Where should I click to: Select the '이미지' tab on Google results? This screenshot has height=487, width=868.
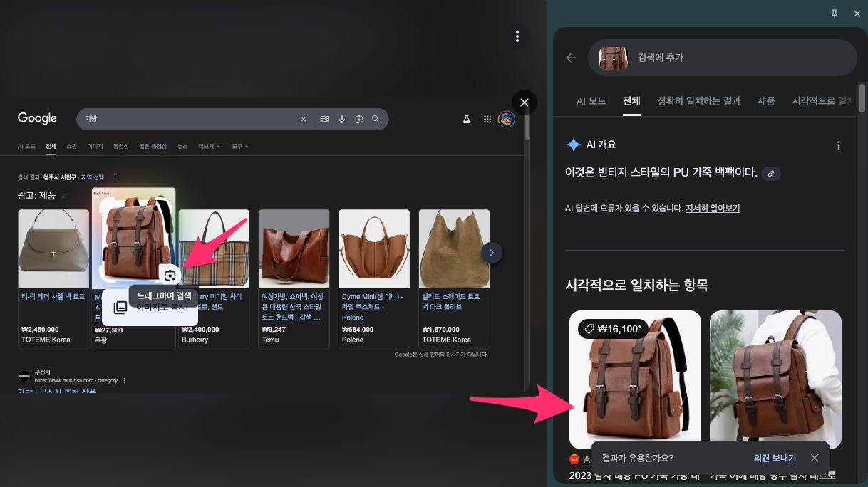coord(95,146)
